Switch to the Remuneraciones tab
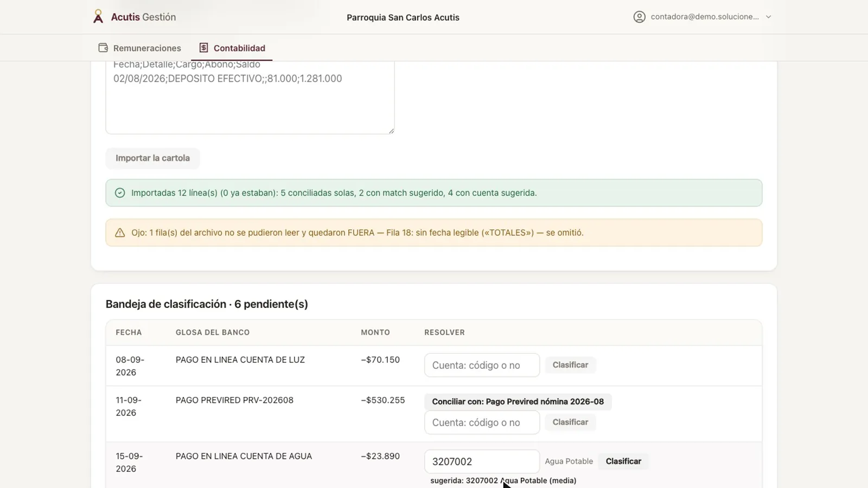Image resolution: width=868 pixels, height=488 pixels. (x=140, y=48)
